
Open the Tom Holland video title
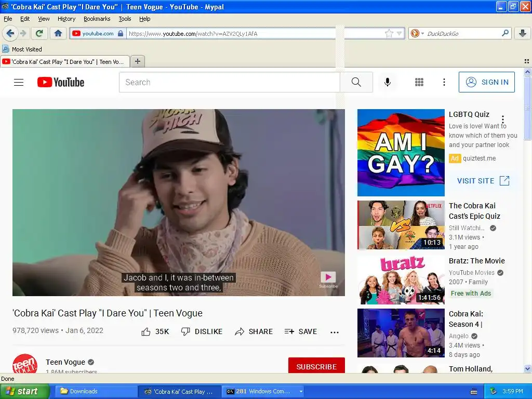pyautogui.click(x=471, y=369)
